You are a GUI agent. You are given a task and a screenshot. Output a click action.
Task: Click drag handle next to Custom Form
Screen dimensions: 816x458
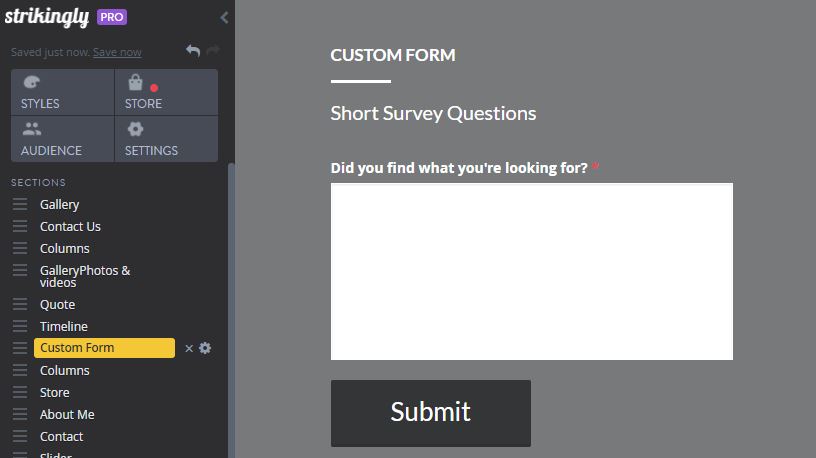click(x=20, y=348)
